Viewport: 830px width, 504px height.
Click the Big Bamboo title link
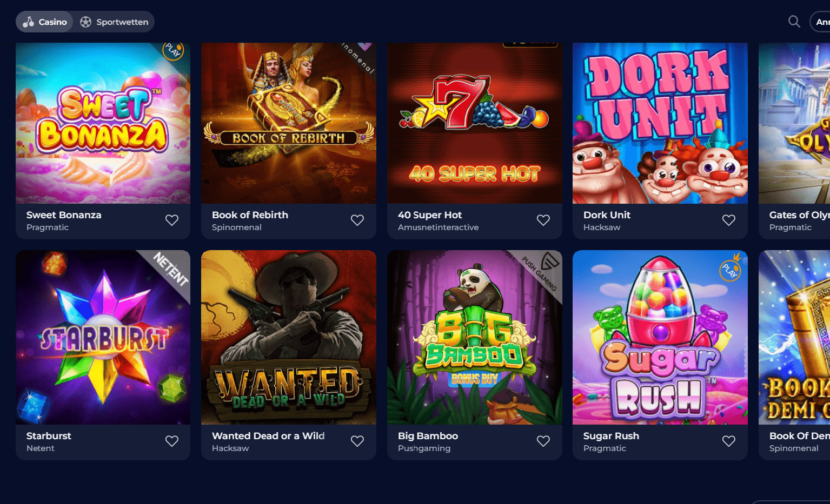pos(428,435)
